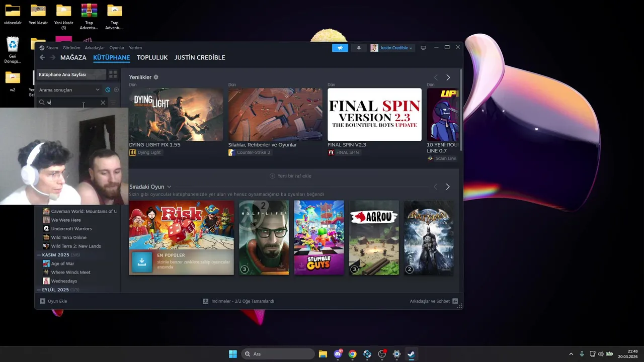Open Google Chrome from the taskbar
Image resolution: width=644 pixels, height=362 pixels.
[353, 354]
